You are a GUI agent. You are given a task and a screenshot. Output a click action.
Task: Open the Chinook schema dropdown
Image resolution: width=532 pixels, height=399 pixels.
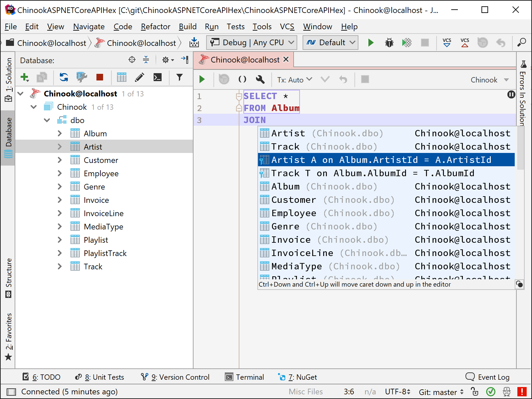[x=489, y=80]
